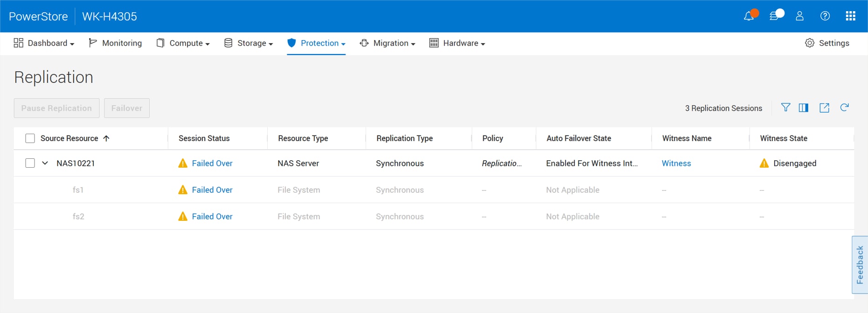Click the Disengaged witness state text
This screenshot has width=868, height=313.
(x=795, y=163)
